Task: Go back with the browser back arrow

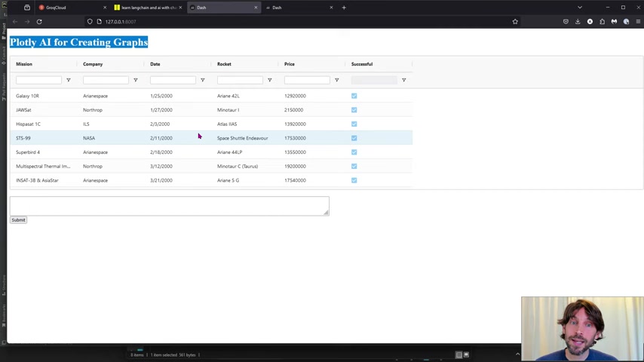Action: [15, 22]
